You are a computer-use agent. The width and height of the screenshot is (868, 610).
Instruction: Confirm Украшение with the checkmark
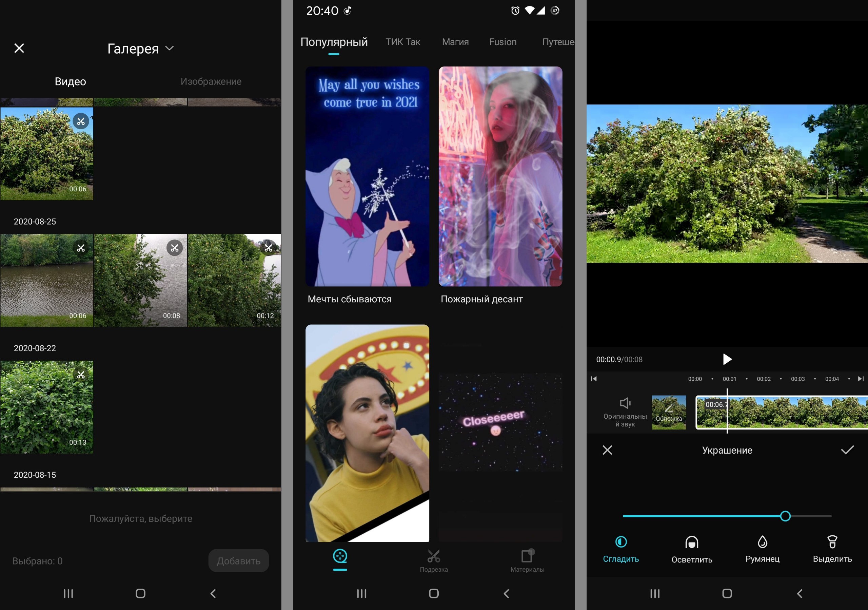(x=847, y=450)
